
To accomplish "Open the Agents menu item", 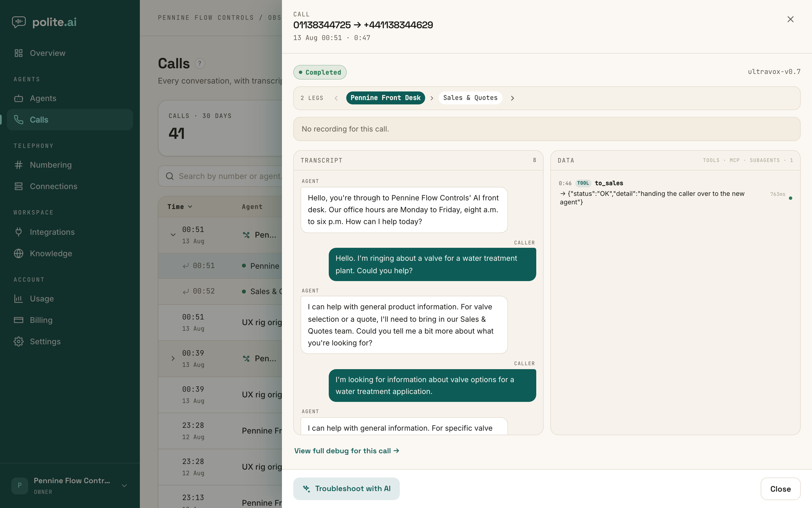I will pyautogui.click(x=70, y=98).
